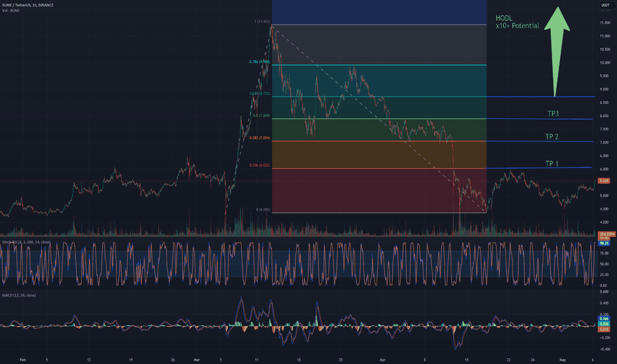Viewport: 617px width, 364px height.
Task: Click the Feb label on time axis
Action: (23, 359)
